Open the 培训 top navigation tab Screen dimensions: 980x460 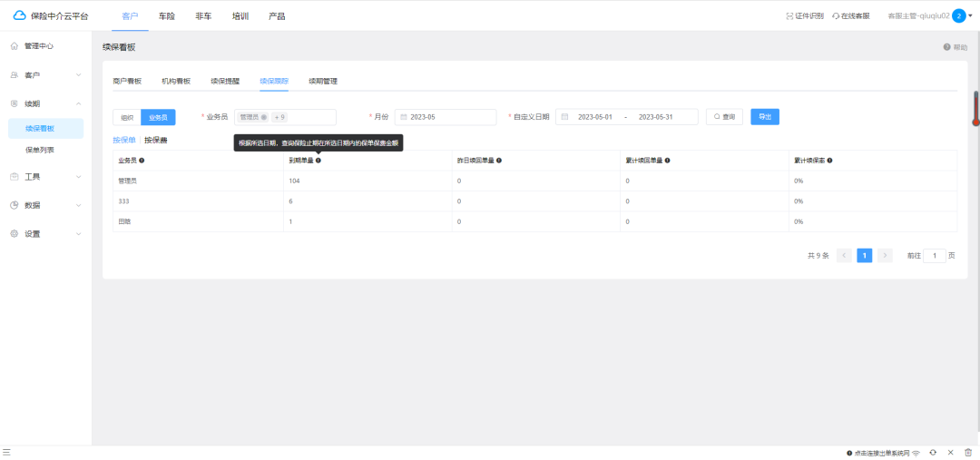pos(240,16)
